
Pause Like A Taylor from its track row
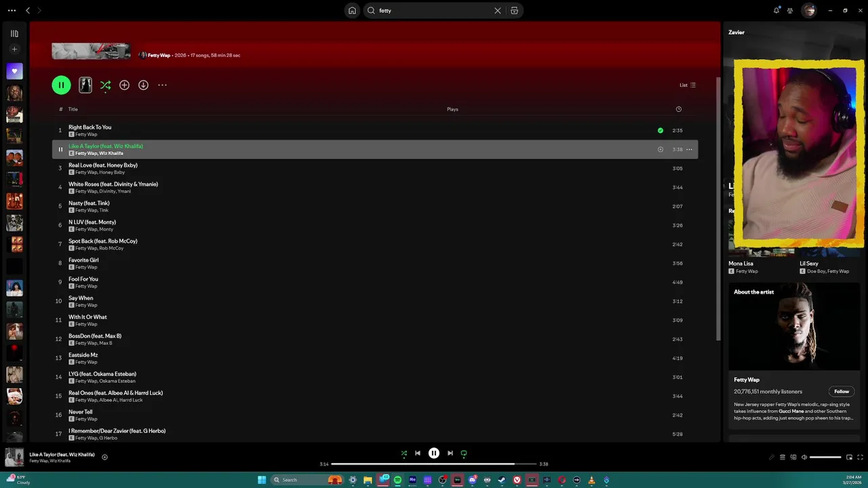click(x=60, y=149)
